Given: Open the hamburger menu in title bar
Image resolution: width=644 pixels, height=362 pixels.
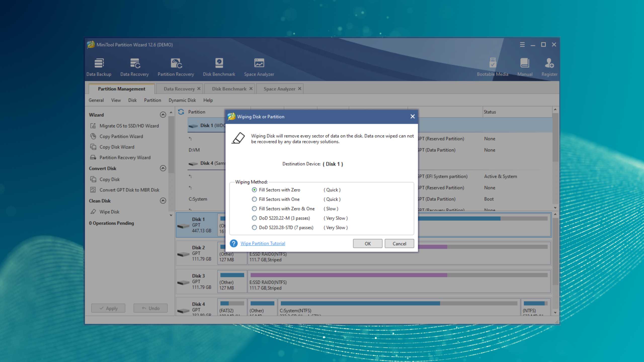Looking at the screenshot, I should click(x=522, y=44).
